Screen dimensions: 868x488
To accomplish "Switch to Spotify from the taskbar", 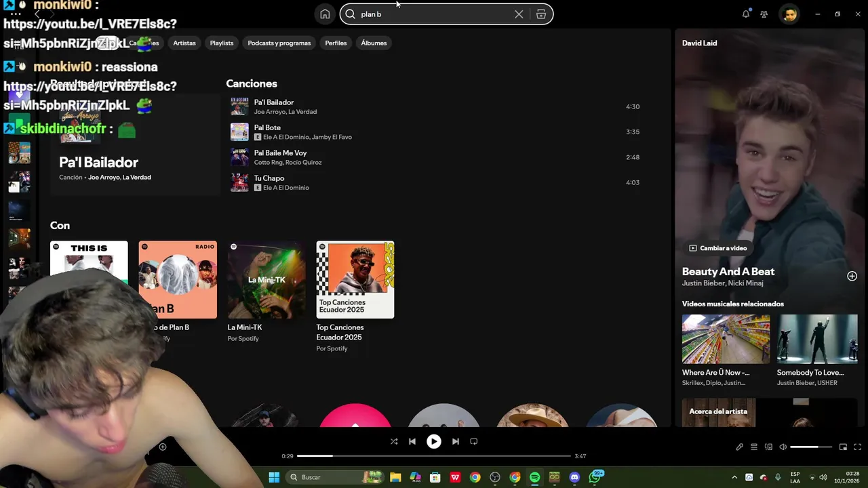I will pos(534,477).
